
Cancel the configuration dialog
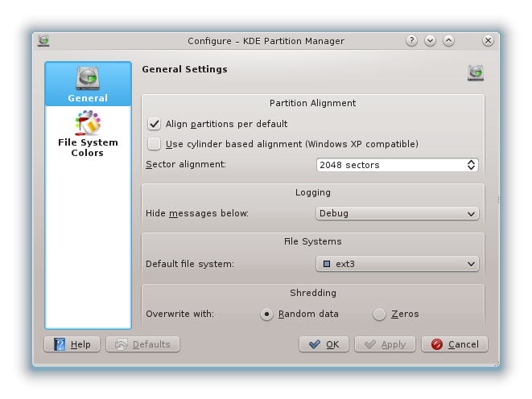(x=455, y=344)
